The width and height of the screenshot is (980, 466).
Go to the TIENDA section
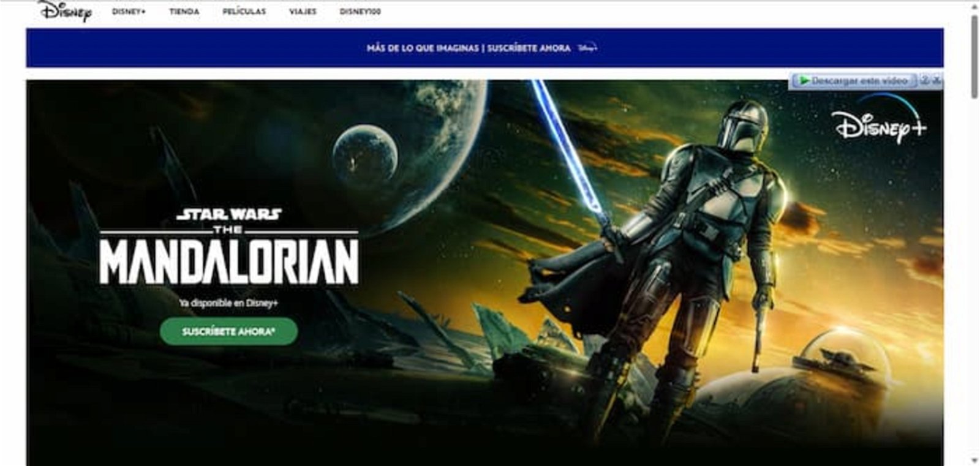coord(184,12)
